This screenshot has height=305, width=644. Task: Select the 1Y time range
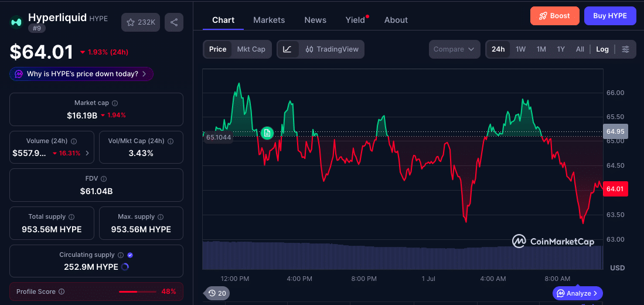[x=561, y=49]
